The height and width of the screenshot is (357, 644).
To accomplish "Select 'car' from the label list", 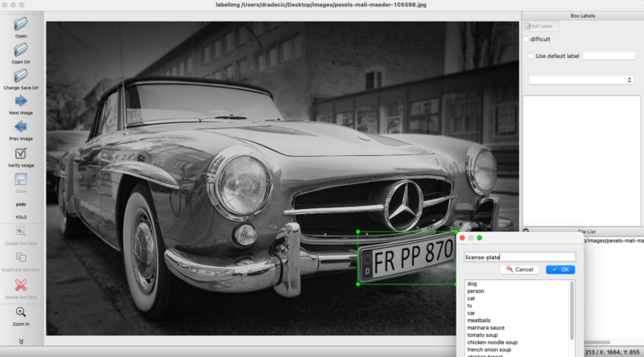I will click(472, 313).
